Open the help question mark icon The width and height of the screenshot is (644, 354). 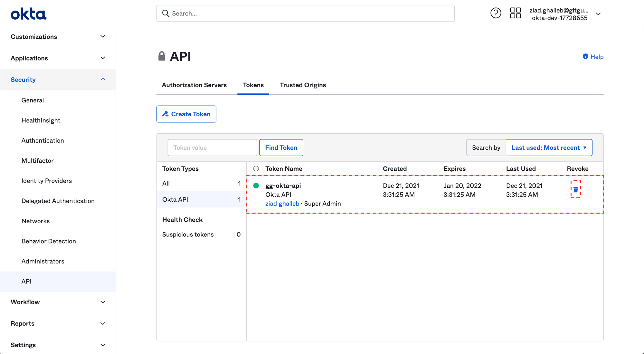tap(496, 13)
